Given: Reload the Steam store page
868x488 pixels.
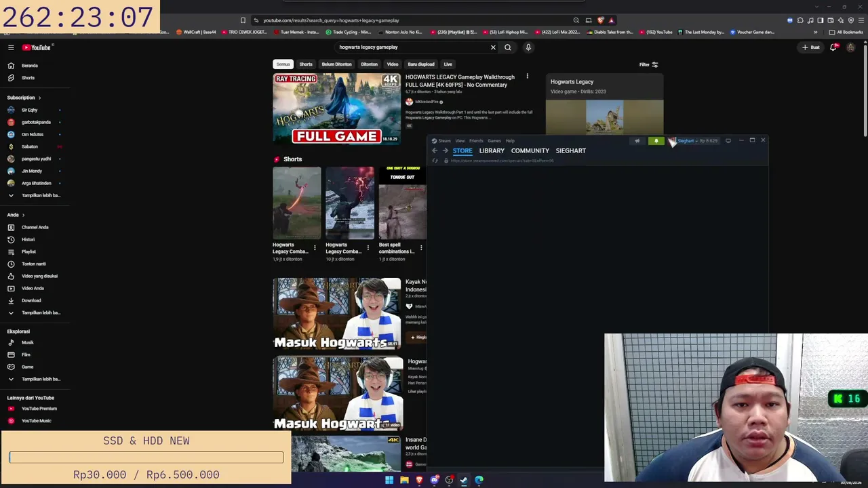Looking at the screenshot, I should [435, 161].
